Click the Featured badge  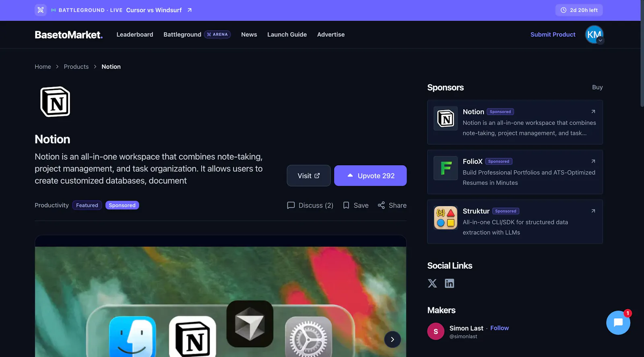87,205
